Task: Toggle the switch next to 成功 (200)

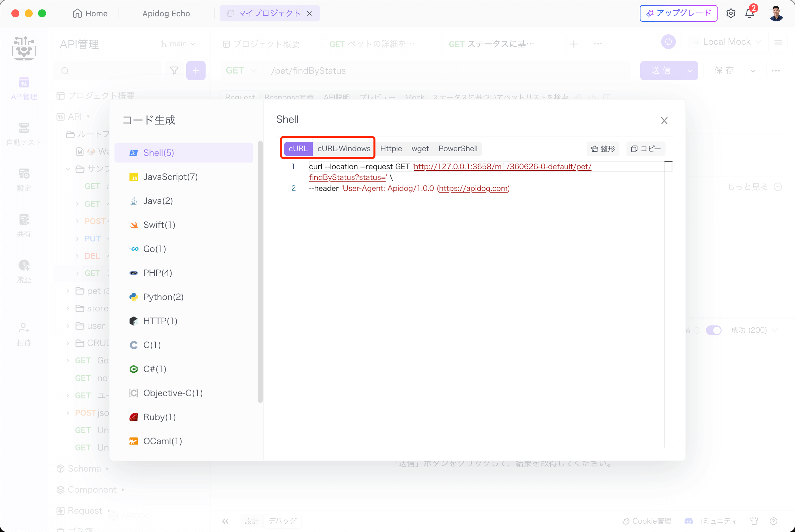Action: pyautogui.click(x=714, y=330)
